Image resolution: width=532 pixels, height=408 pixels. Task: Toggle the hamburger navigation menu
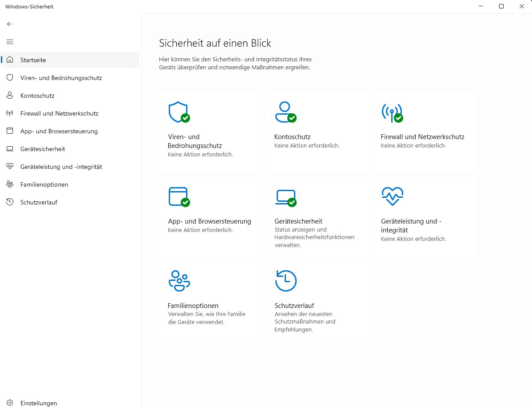click(x=10, y=42)
